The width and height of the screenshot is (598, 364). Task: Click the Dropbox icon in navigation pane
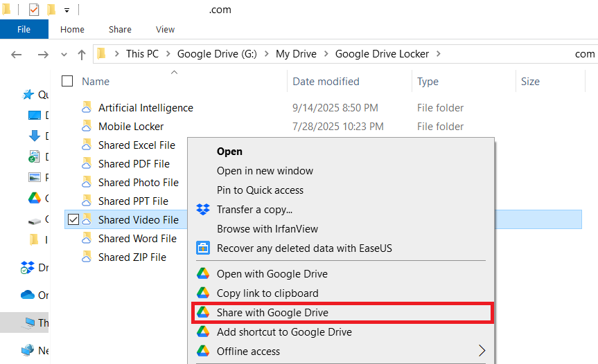click(28, 267)
